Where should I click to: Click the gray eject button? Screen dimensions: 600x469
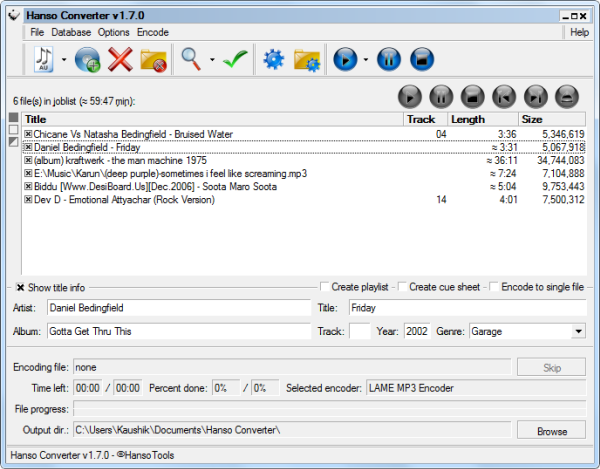[567, 97]
